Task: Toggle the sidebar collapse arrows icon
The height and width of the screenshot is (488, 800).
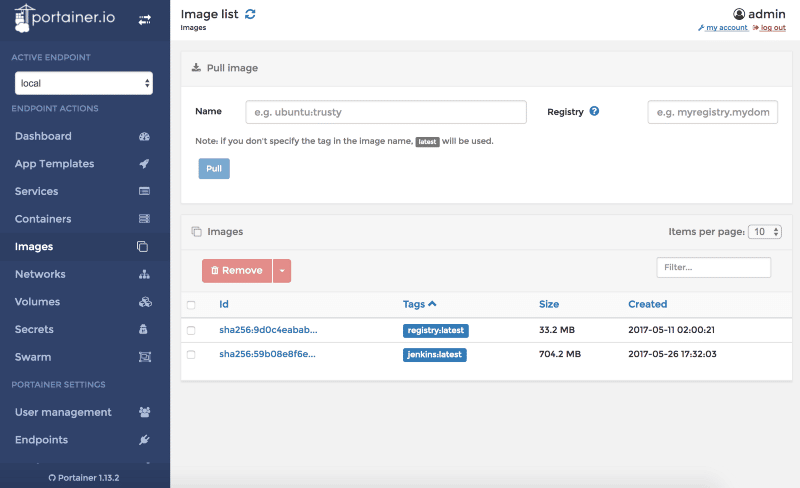Action: [x=144, y=20]
